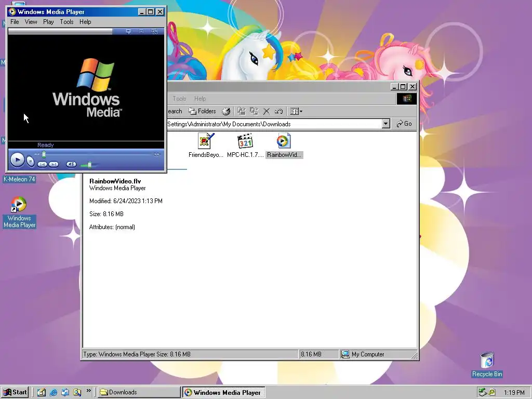Click the rewind arrows on seek bar

point(37,154)
